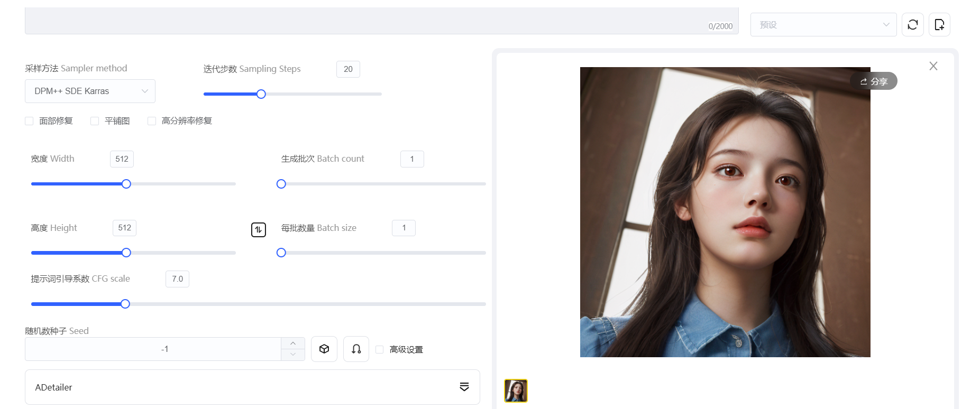Click the refresh presets icon

(913, 25)
